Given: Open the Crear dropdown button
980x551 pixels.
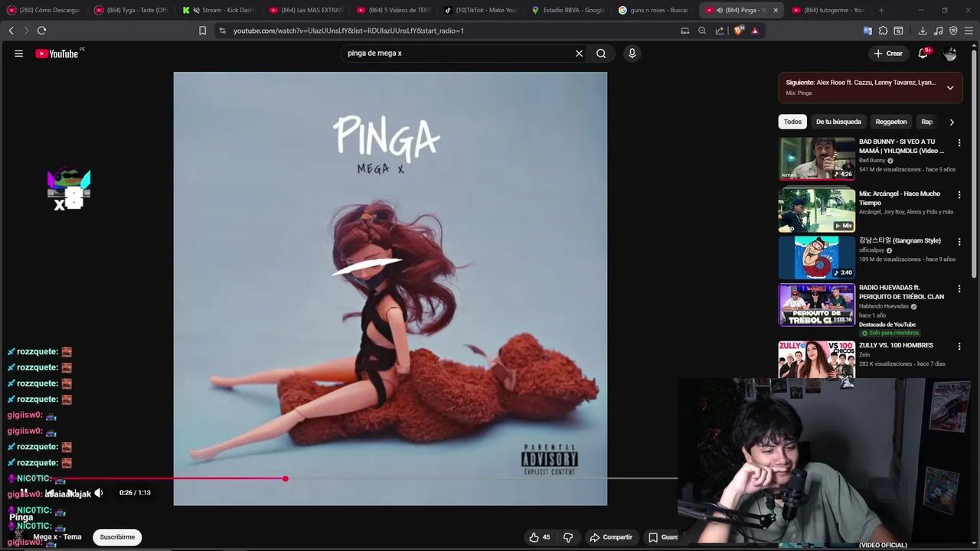Looking at the screenshot, I should click(x=889, y=54).
